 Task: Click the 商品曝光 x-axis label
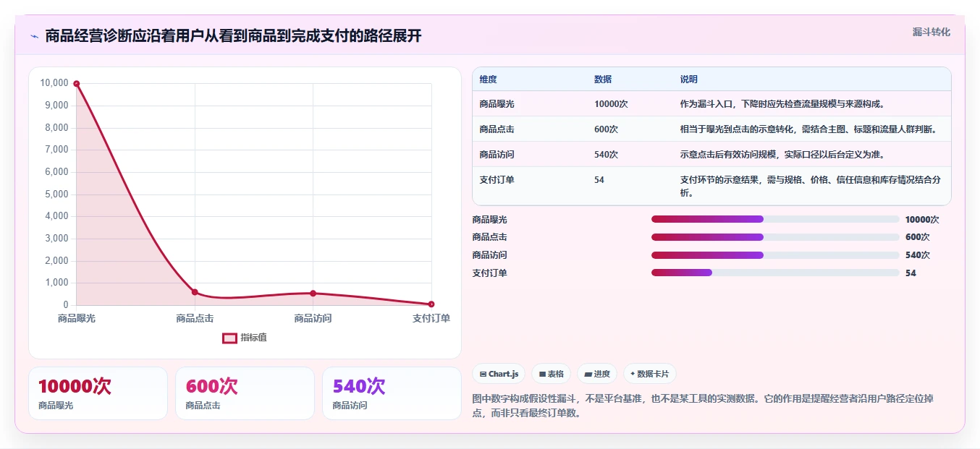click(77, 318)
